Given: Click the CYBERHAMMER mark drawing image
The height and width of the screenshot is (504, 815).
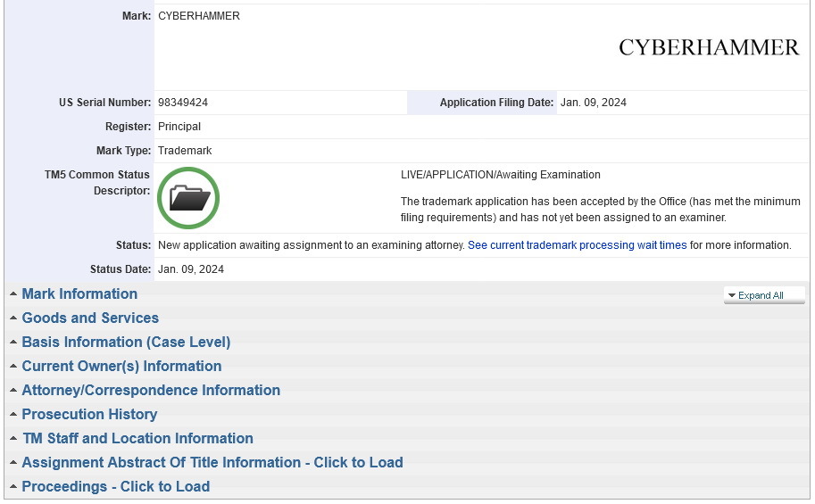Looking at the screenshot, I should (709, 47).
